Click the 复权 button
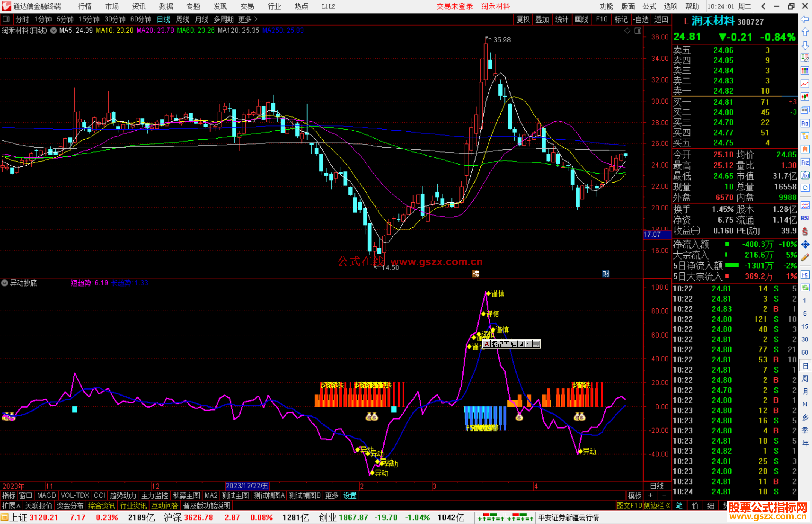Image resolution: width=812 pixels, height=524 pixels. (x=523, y=19)
